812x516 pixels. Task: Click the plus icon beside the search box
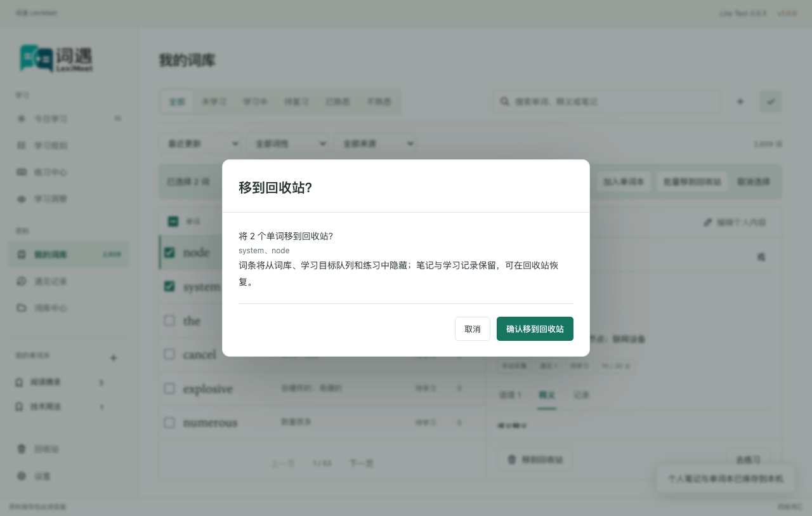(x=740, y=102)
